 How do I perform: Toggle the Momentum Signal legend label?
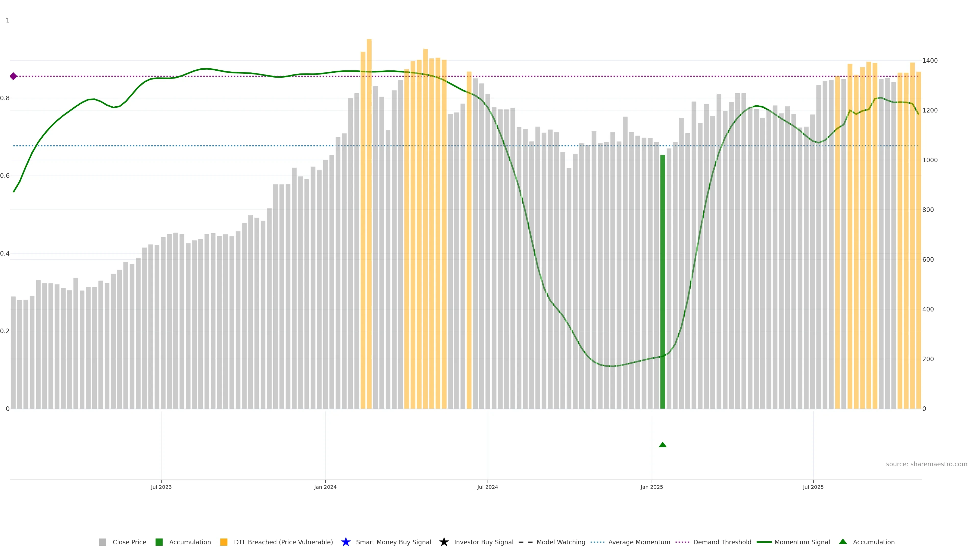pos(802,542)
